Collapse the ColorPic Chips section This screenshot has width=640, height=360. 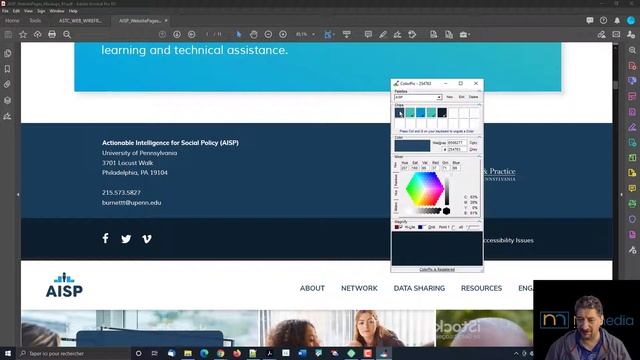479,105
